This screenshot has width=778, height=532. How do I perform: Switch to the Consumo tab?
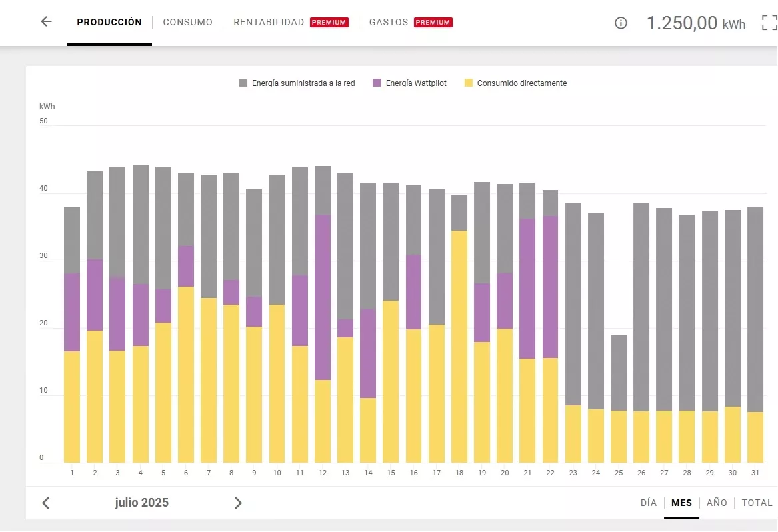click(x=187, y=22)
